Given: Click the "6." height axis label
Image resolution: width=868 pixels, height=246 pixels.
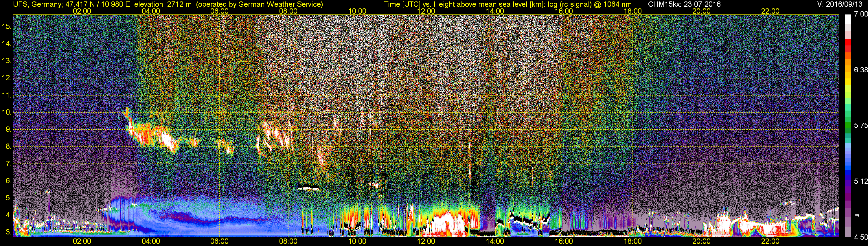Looking at the screenshot, I should point(8,181).
